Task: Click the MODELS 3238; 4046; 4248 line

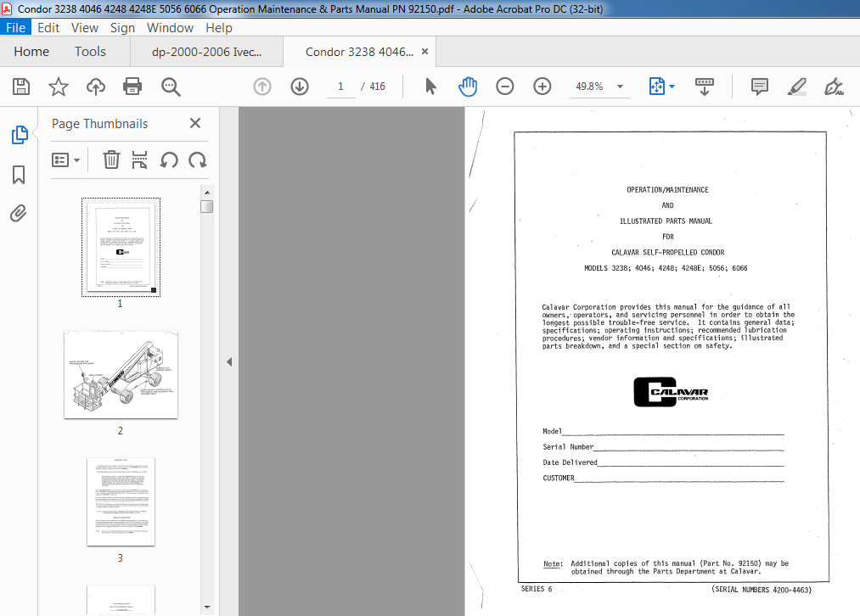Action: [666, 268]
